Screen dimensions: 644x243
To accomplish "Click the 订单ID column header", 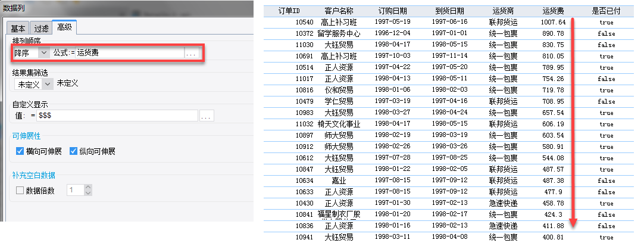I will click(x=289, y=11).
